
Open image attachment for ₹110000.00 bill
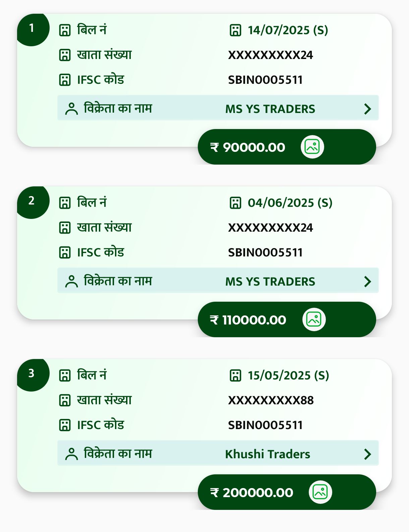point(314,319)
